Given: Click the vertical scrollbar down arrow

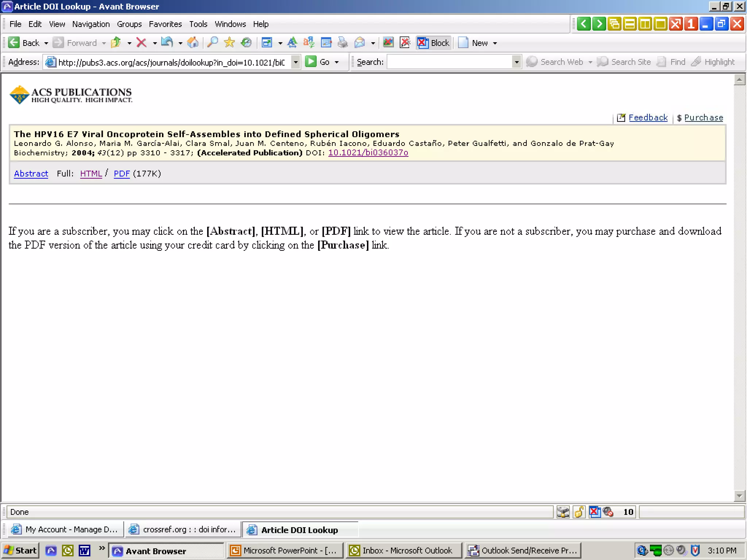Looking at the screenshot, I should point(739,496).
